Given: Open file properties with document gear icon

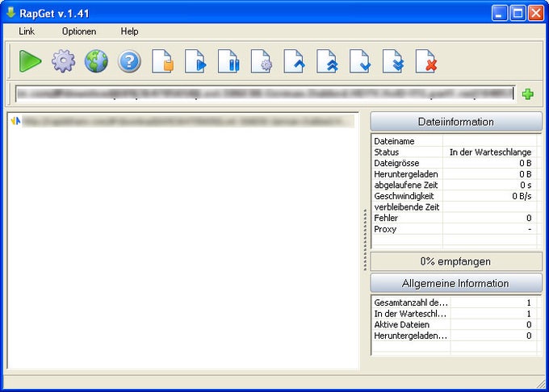Looking at the screenshot, I should coord(262,61).
